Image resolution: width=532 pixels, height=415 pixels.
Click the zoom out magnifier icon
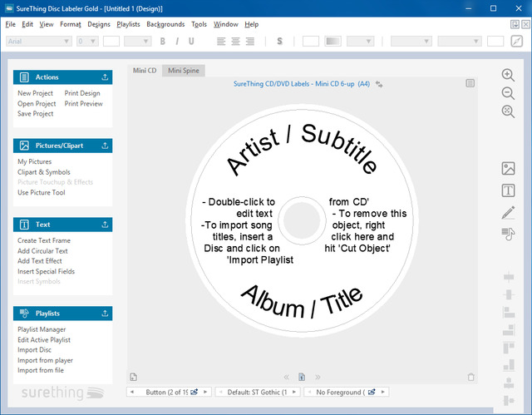pyautogui.click(x=507, y=92)
